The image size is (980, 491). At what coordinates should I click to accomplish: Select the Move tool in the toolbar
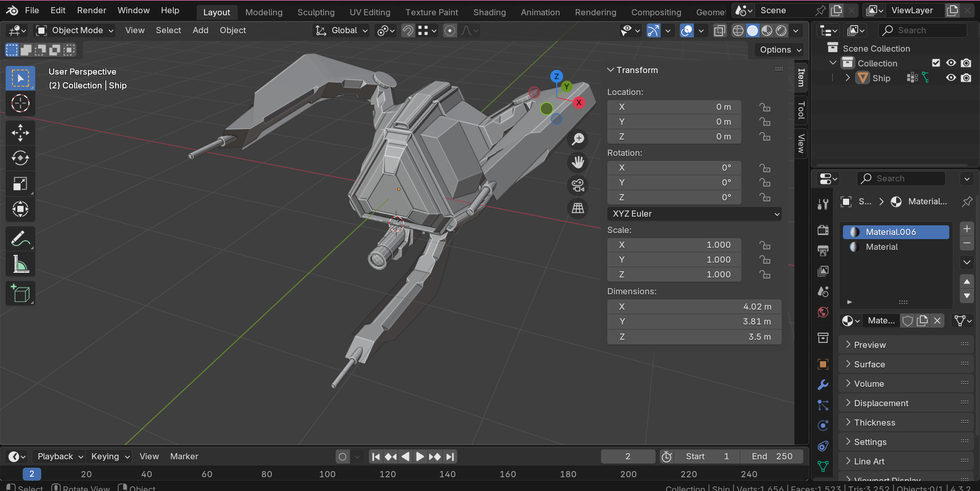(20, 133)
